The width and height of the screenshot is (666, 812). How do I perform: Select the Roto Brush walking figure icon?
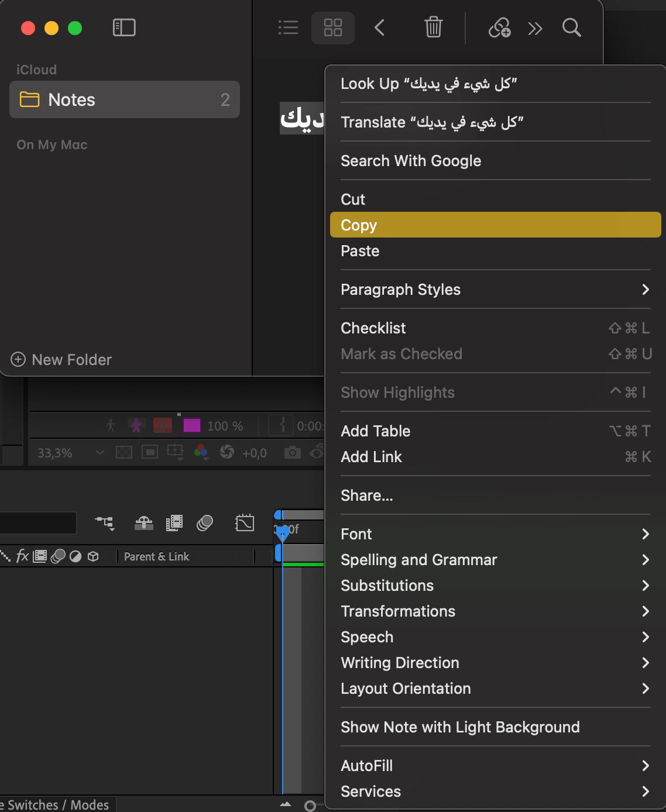111,425
